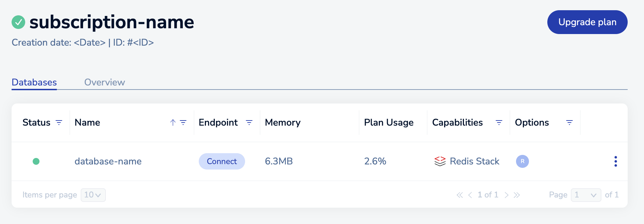Image resolution: width=644 pixels, height=224 pixels.
Task: Open the Options column filter icon
Action: point(569,123)
